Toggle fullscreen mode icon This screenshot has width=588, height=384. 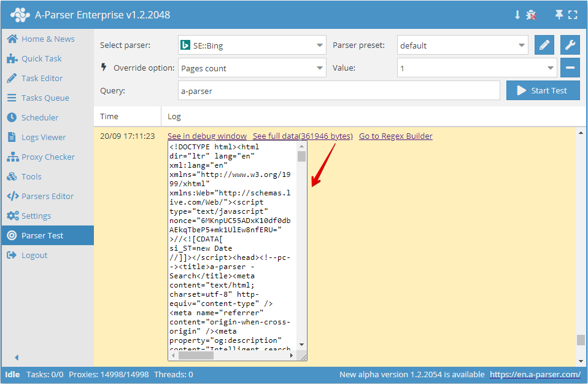pos(573,15)
